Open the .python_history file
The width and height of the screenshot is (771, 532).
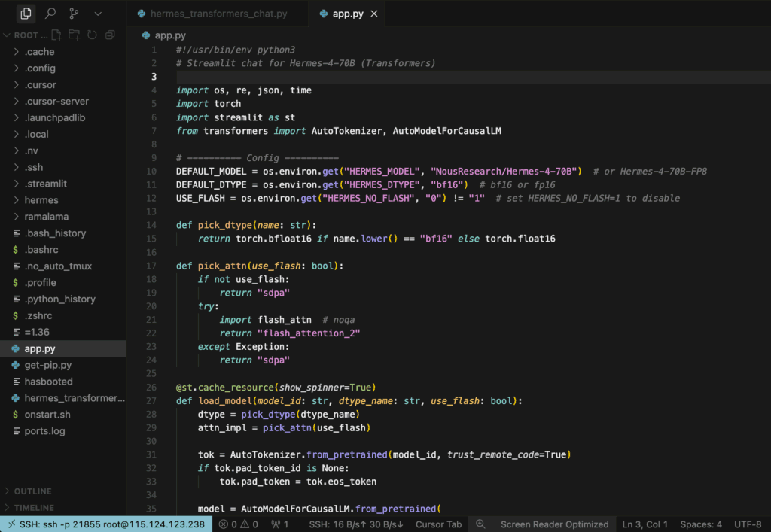63,299
